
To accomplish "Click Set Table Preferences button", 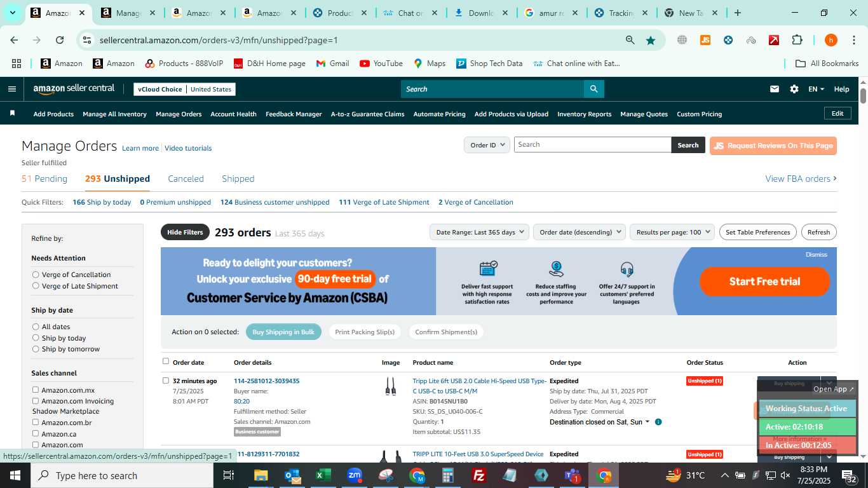I will [x=757, y=232].
